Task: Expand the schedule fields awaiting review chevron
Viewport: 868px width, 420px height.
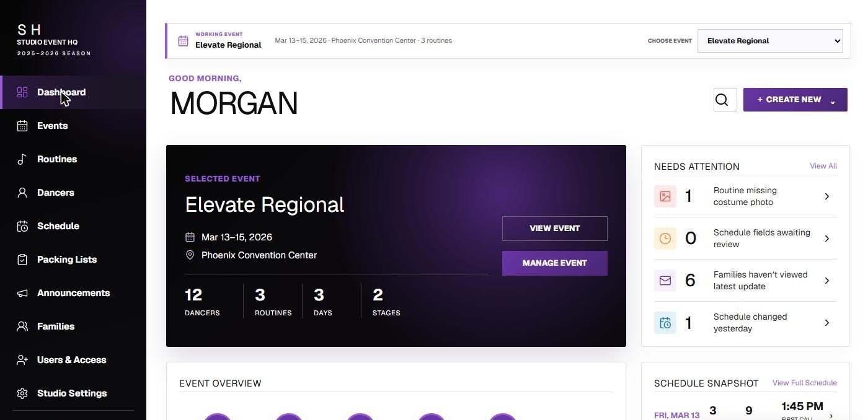Action: [826, 238]
